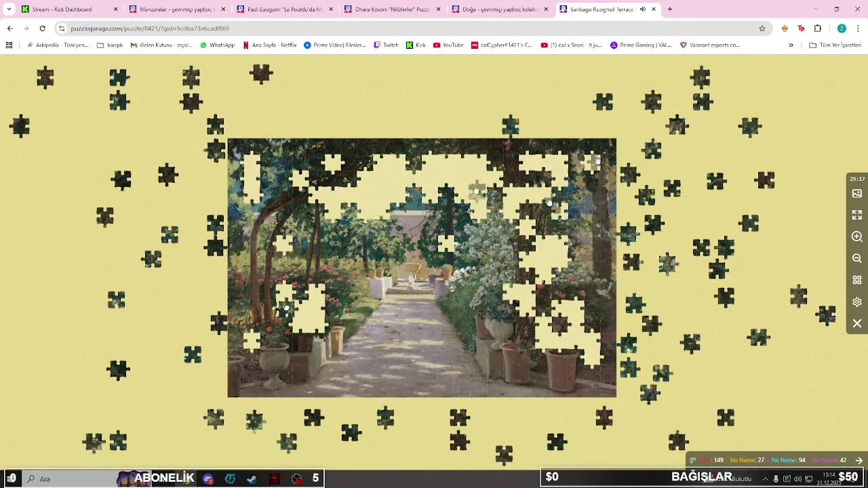868x488 pixels.
Task: Open the Chrome three-dot menu
Action: tap(859, 28)
